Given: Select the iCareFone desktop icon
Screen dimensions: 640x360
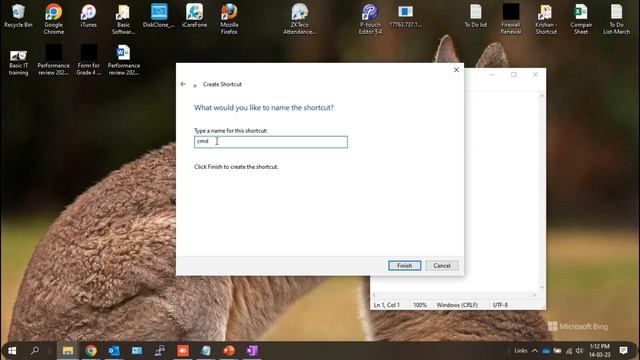Looking at the screenshot, I should pyautogui.click(x=194, y=16).
